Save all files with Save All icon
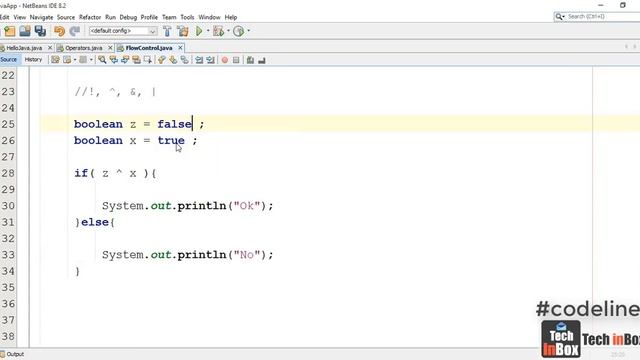The height and width of the screenshot is (360, 640). 40,31
